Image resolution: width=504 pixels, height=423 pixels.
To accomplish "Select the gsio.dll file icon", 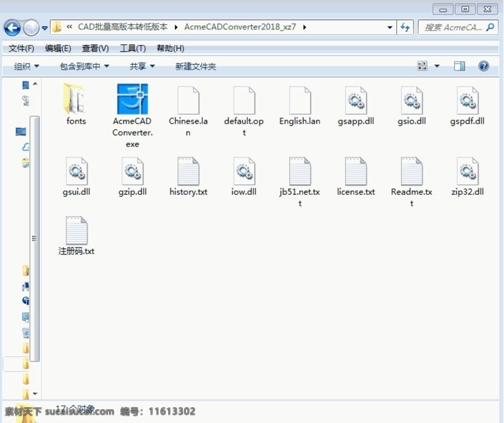I will tap(412, 100).
